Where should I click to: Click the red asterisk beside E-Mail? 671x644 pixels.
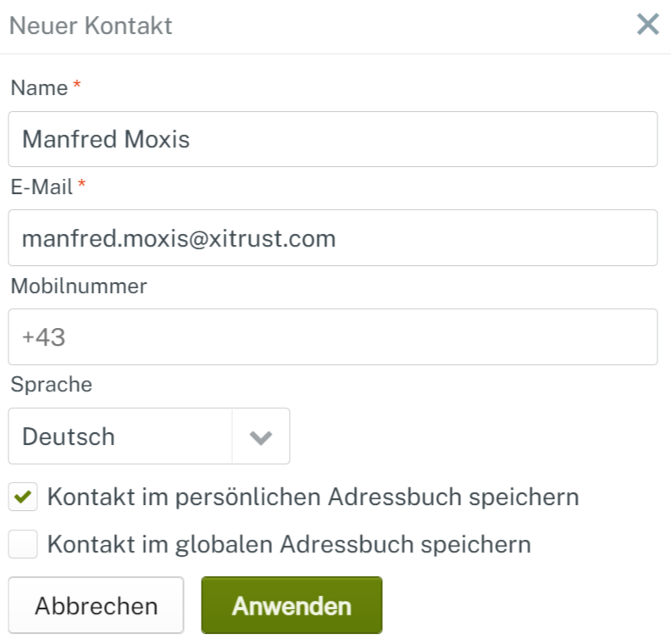click(82, 186)
